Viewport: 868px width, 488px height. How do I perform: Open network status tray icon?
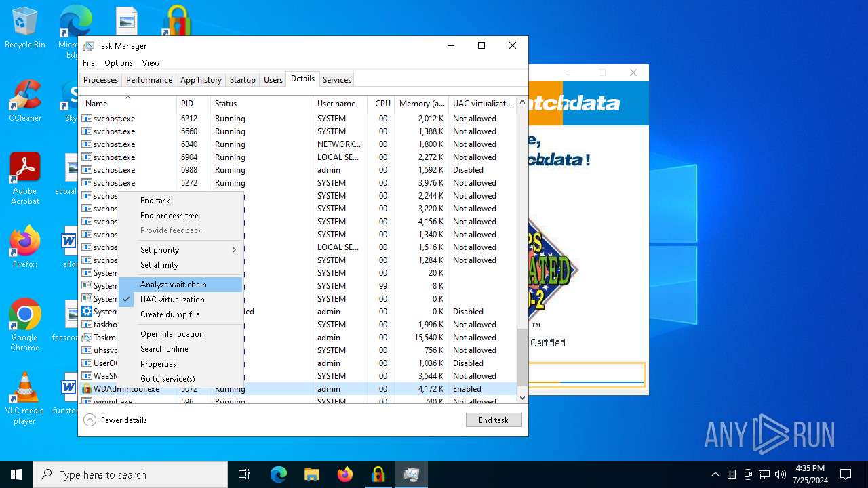(764, 474)
